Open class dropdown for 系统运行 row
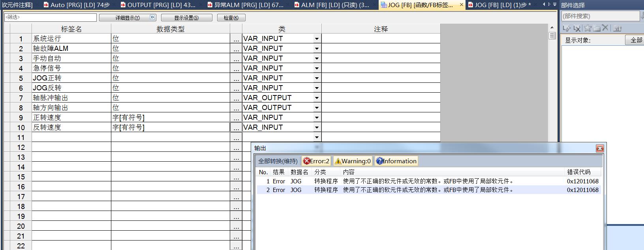Screen dimensions: 644x250 (x=317, y=39)
